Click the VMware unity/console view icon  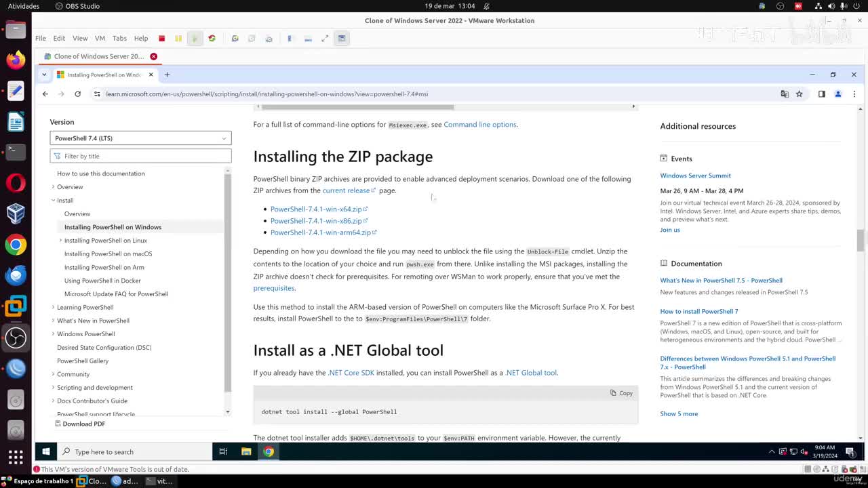342,39
